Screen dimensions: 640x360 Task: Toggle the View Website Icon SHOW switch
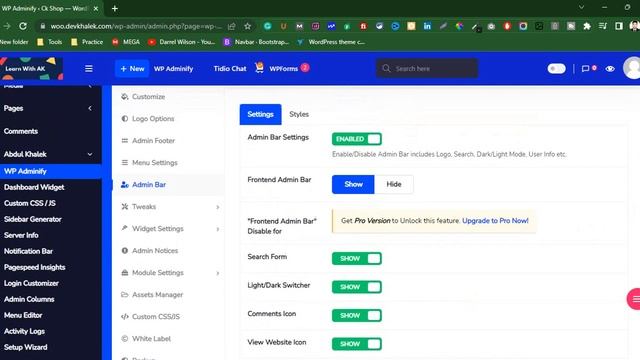coord(357,344)
